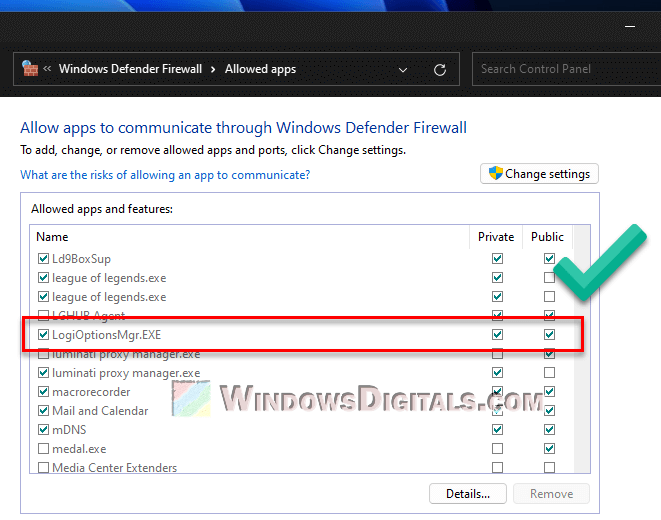The width and height of the screenshot is (661, 520).
Task: Click the Remove button
Action: tap(551, 493)
